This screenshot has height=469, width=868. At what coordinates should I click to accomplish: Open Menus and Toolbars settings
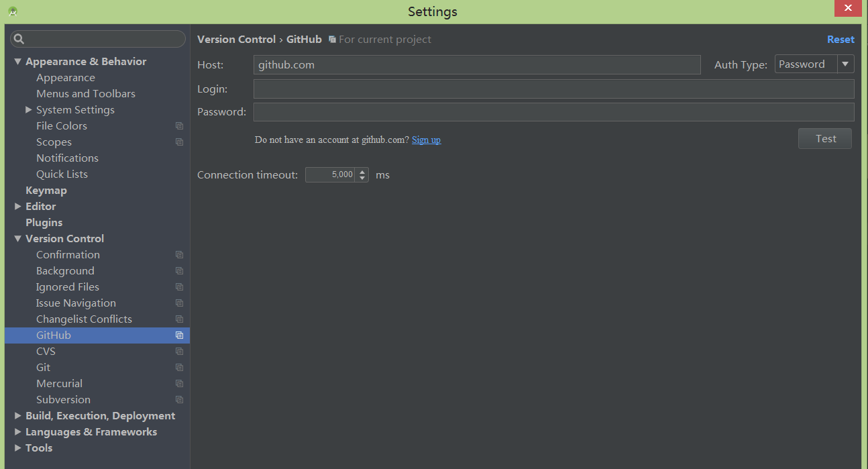pos(86,94)
